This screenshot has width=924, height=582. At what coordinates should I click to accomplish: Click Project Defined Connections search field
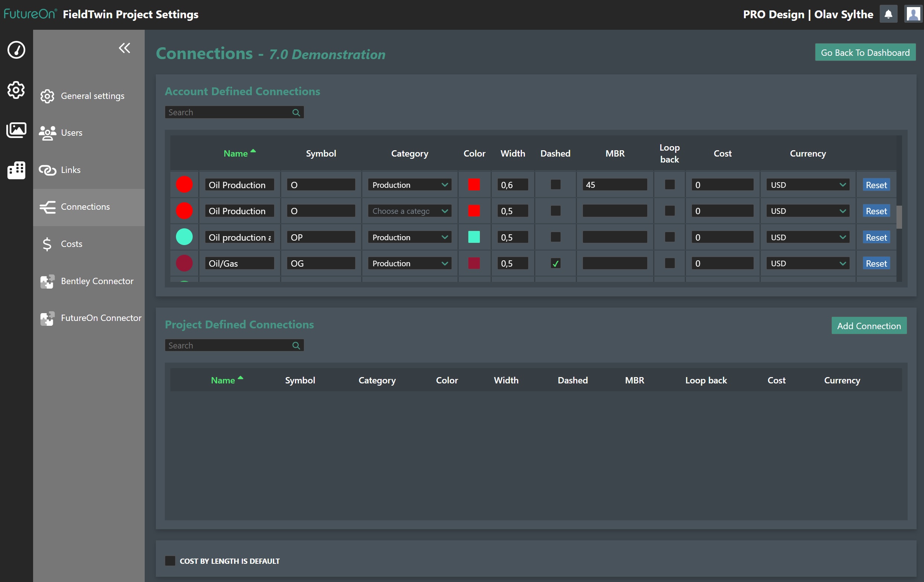pyautogui.click(x=234, y=345)
